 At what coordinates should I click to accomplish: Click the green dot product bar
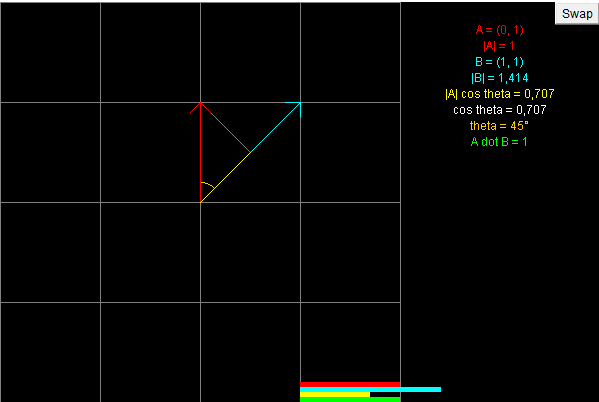(350, 399)
